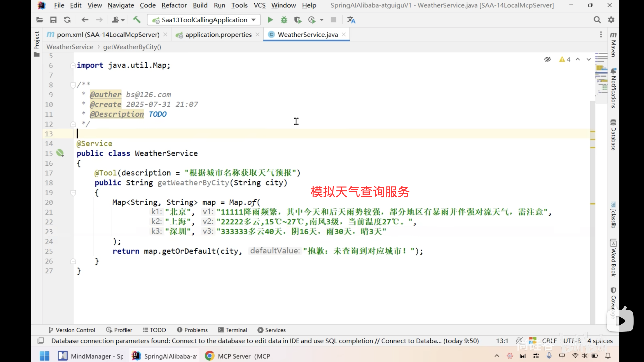
Task: Switch to application.properties tab
Action: pos(218,35)
